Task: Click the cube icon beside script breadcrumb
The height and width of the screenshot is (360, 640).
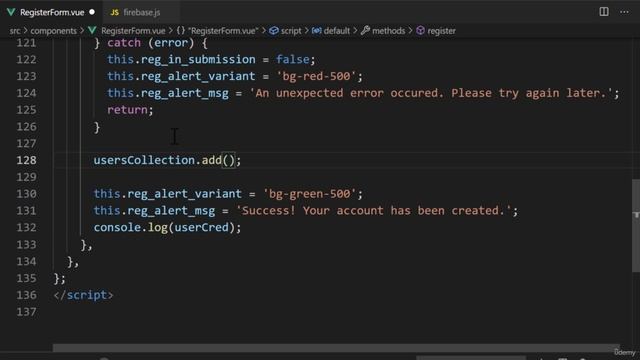Action: point(274,31)
